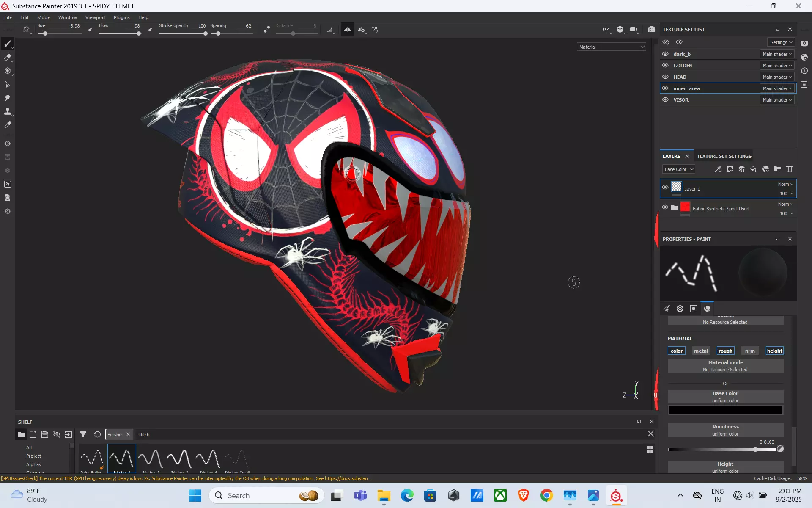Screen dimensions: 812x508
Task: Create a new folder in Layers
Action: 777,169
